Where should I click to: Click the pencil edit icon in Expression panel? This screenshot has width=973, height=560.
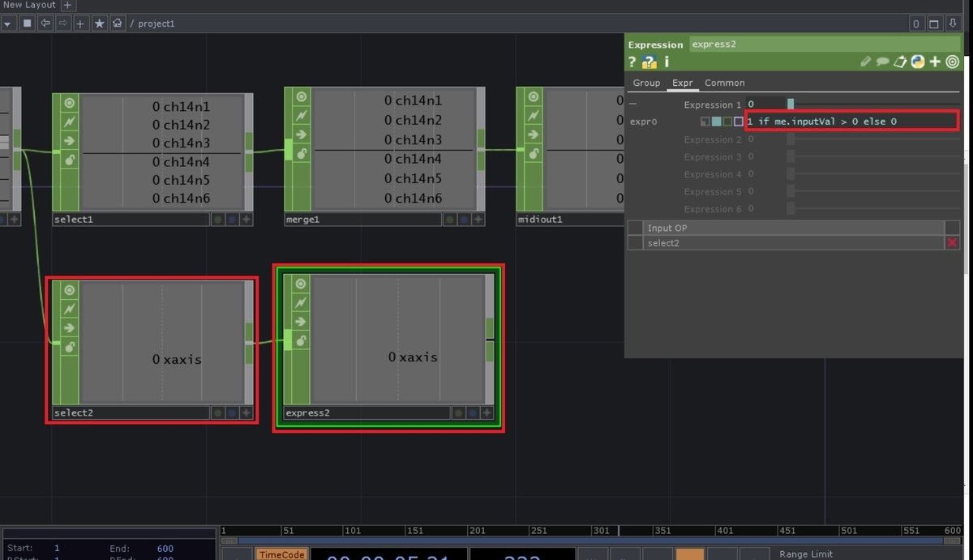pos(866,62)
